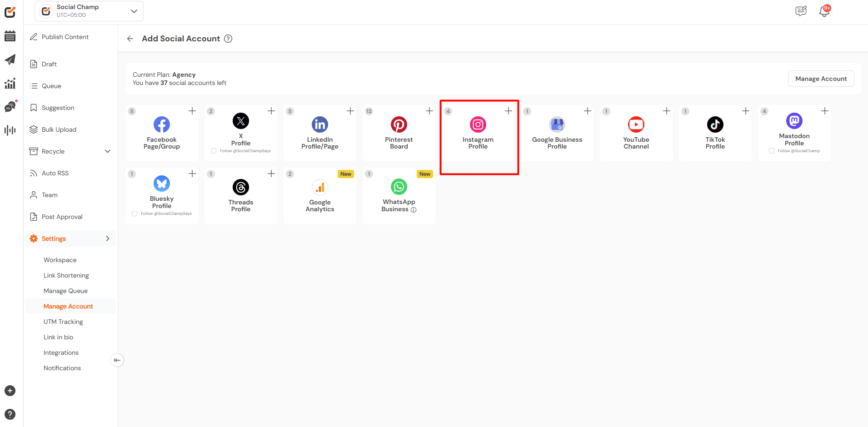Open the paper plane publish icon
868x427 pixels.
[x=10, y=60]
